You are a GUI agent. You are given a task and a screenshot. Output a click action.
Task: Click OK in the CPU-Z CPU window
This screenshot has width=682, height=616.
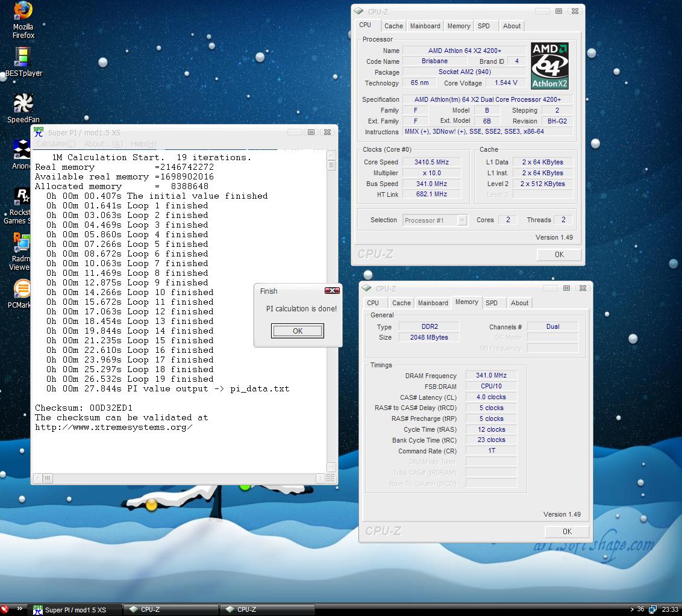pos(558,254)
